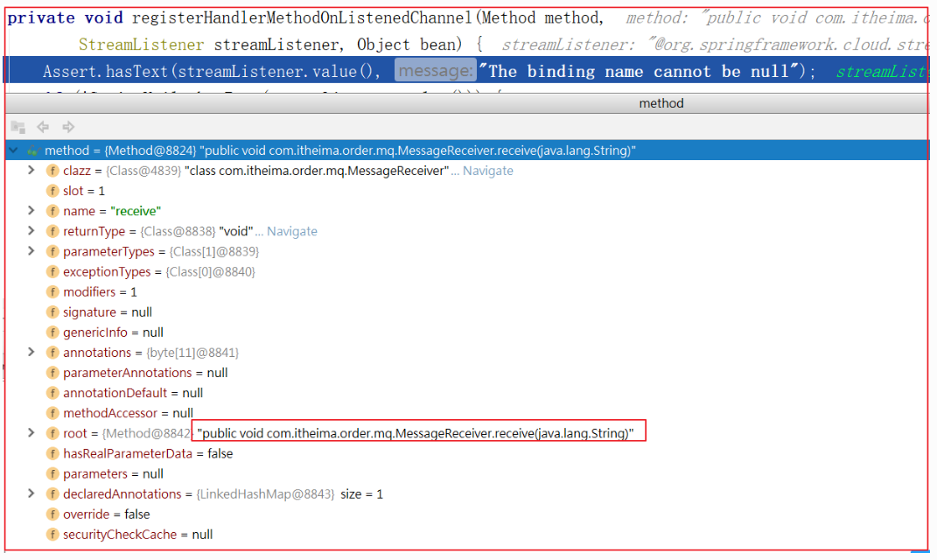
Task: Click field icon beside returnType
Action: (x=52, y=231)
